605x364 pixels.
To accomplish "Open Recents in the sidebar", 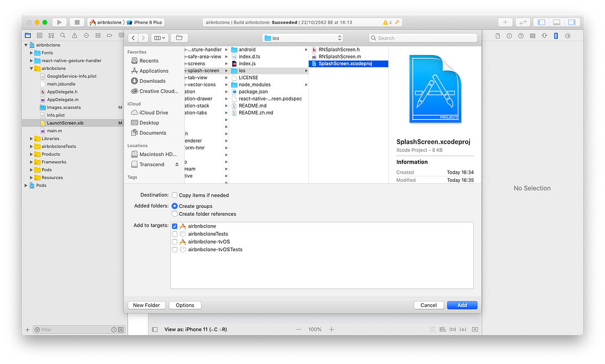I will pos(149,61).
